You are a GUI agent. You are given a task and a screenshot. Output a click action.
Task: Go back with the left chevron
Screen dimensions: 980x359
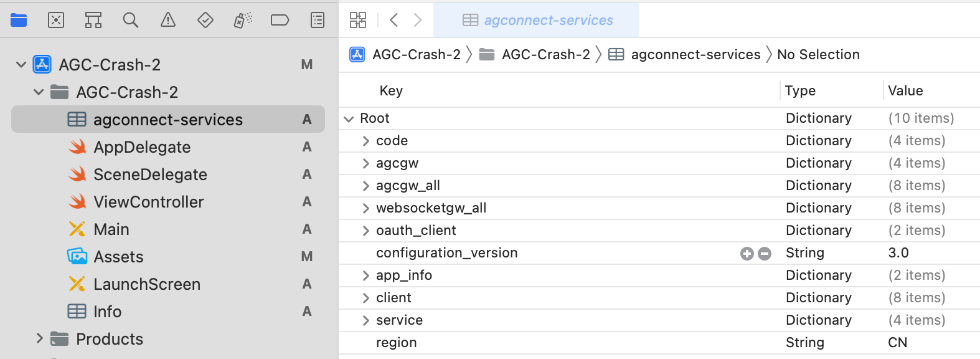pos(393,20)
